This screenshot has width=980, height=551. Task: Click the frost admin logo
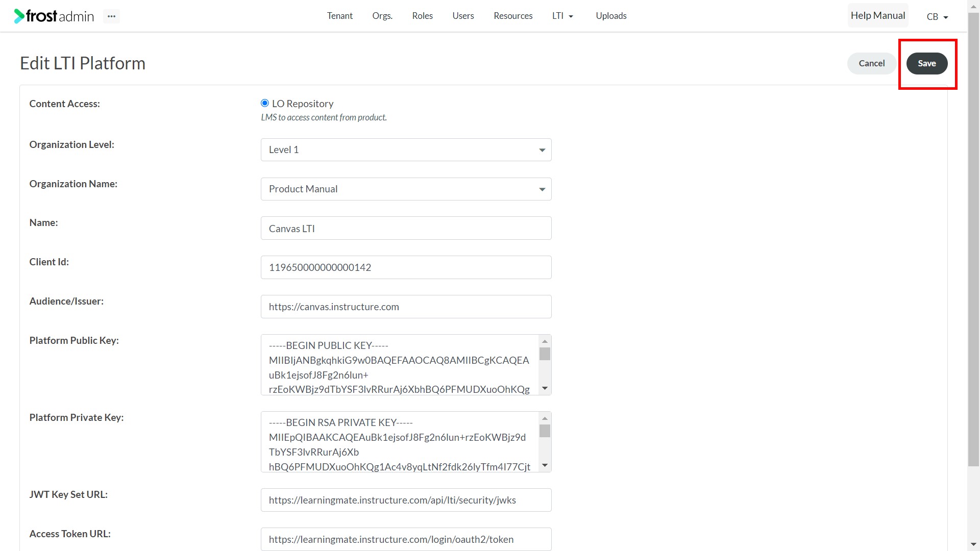pos(54,16)
